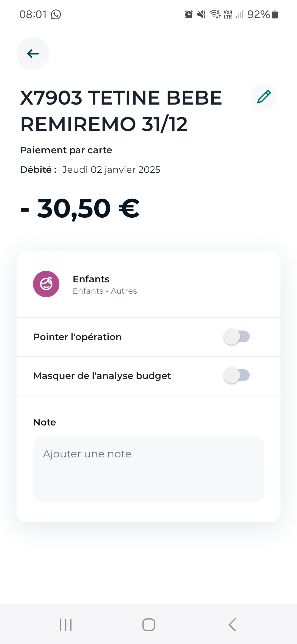Tap the WhatsApp notification icon in status bar

point(56,14)
